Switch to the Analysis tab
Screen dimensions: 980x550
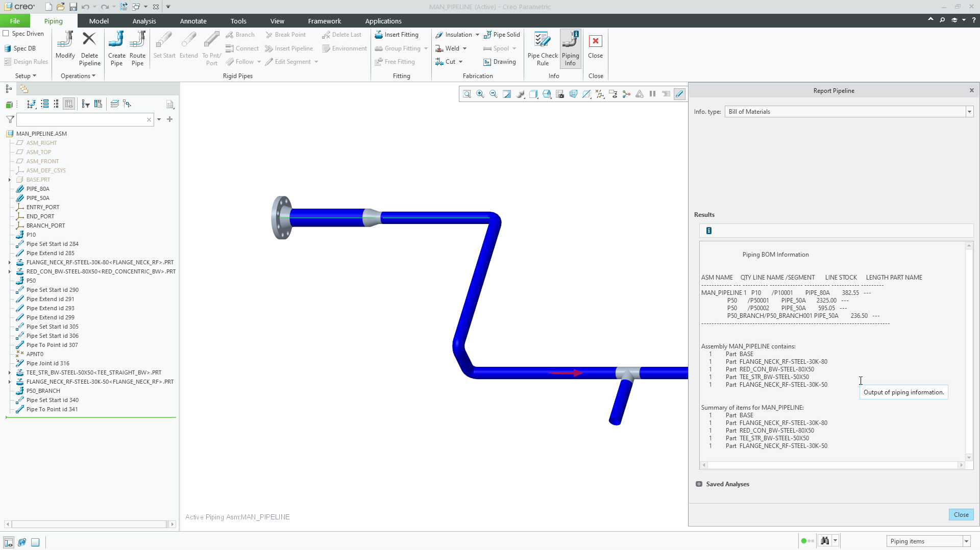(x=144, y=21)
